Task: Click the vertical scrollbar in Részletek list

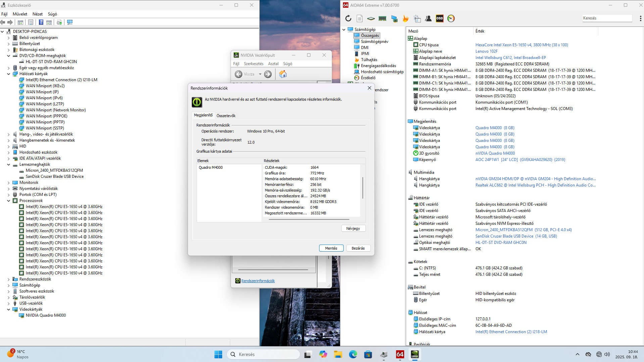Action: click(x=362, y=188)
